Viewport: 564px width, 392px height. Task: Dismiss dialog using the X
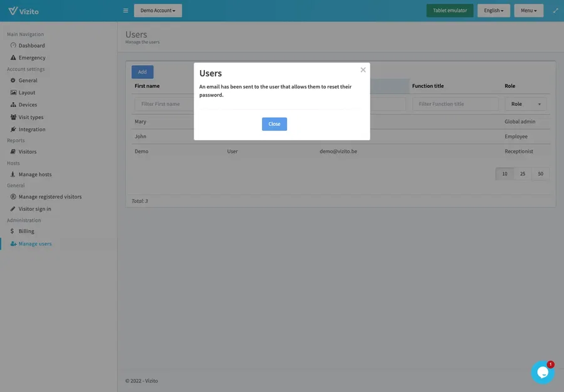pyautogui.click(x=362, y=70)
